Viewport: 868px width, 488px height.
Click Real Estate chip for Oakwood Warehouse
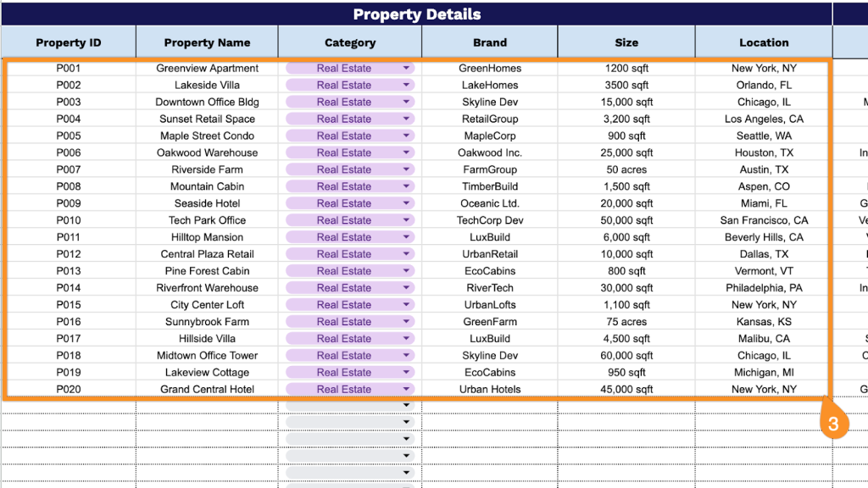pos(344,152)
